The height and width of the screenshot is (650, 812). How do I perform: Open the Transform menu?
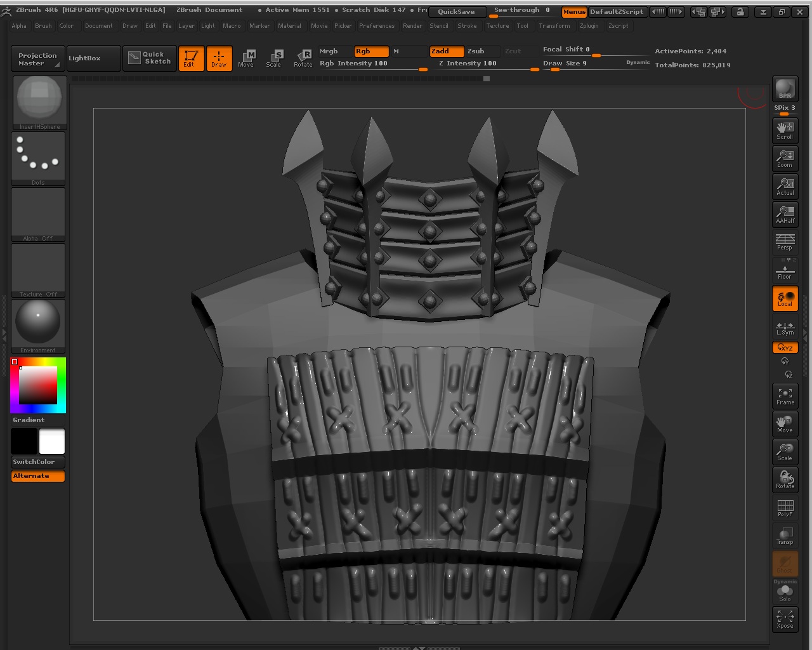pyautogui.click(x=554, y=26)
